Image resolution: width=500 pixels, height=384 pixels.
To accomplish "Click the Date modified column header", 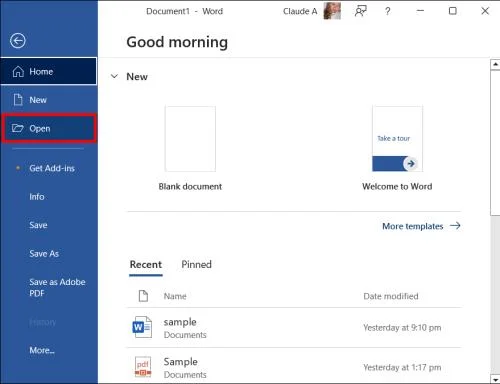I will coord(391,296).
